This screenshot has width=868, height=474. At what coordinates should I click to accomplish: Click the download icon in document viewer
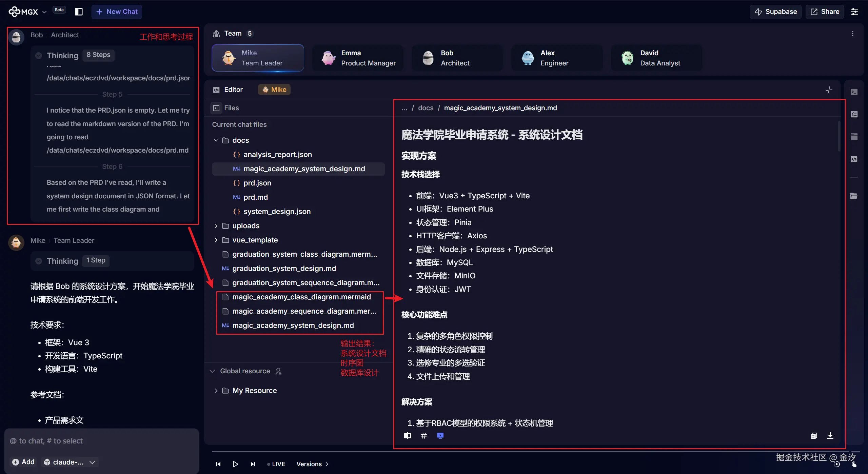coord(830,436)
